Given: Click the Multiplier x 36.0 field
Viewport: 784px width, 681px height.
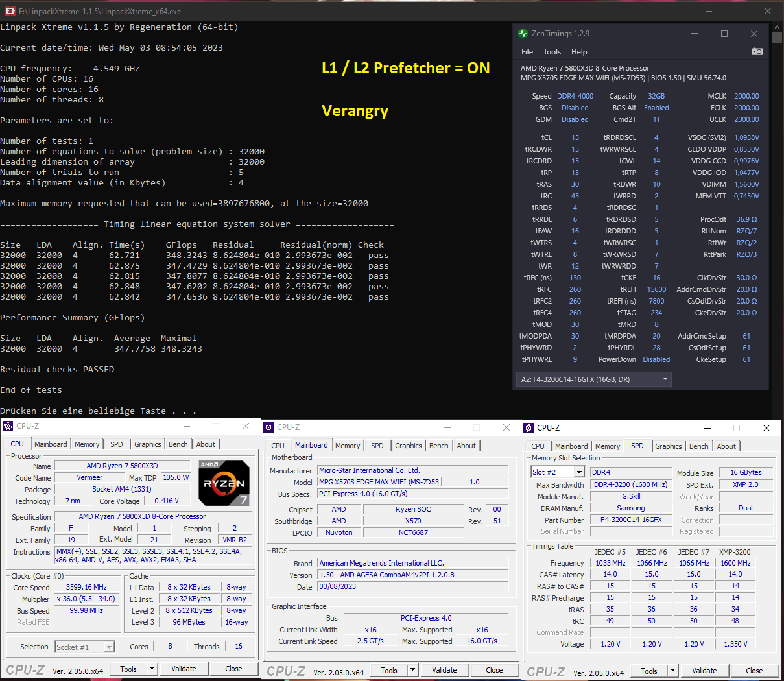Looking at the screenshot, I should pyautogui.click(x=86, y=599).
